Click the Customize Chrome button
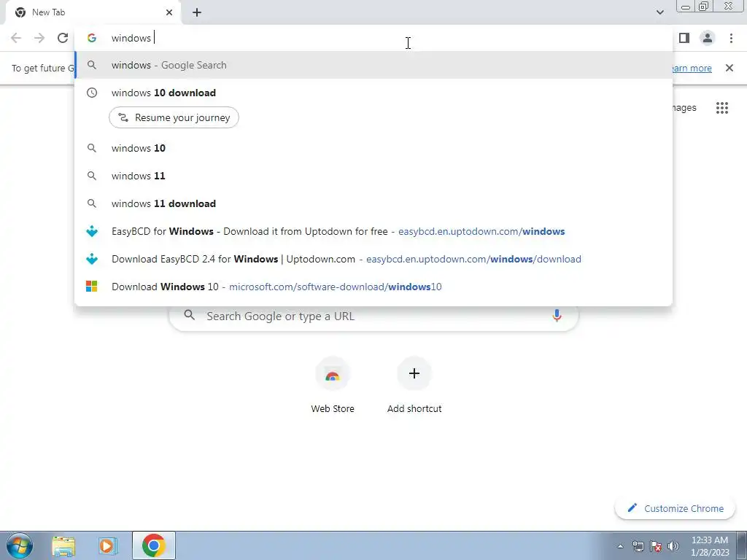The width and height of the screenshot is (747, 560). pyautogui.click(x=676, y=508)
